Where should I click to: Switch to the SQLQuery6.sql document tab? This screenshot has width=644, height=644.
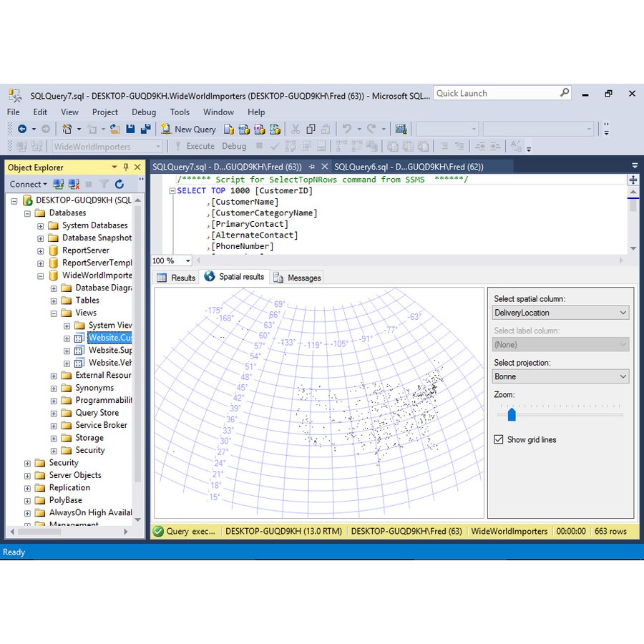(409, 167)
